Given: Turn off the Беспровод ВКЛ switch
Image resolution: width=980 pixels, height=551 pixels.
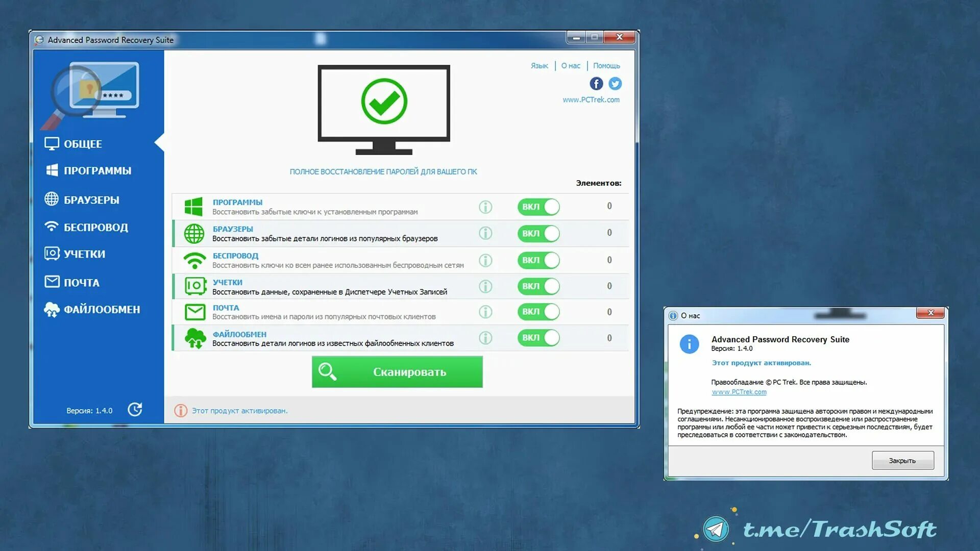Looking at the screenshot, I should click(x=538, y=260).
